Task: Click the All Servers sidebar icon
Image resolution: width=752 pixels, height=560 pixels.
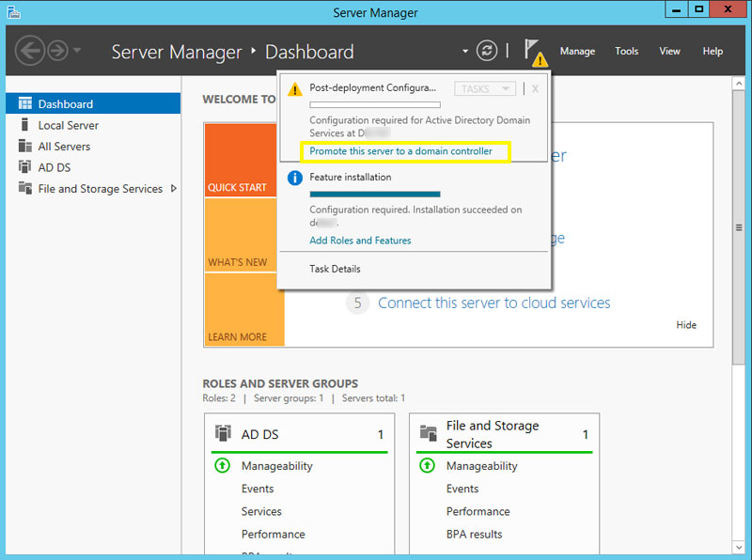Action: [25, 146]
